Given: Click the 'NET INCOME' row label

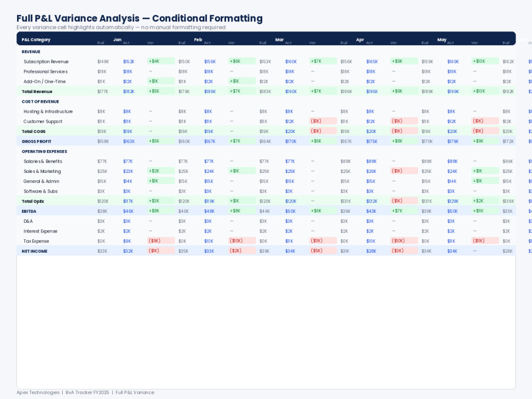Looking at the screenshot, I should click(x=35, y=252).
